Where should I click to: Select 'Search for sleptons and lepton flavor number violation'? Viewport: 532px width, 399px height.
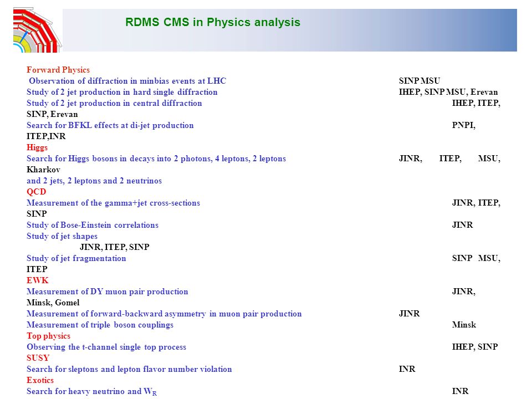point(129,369)
